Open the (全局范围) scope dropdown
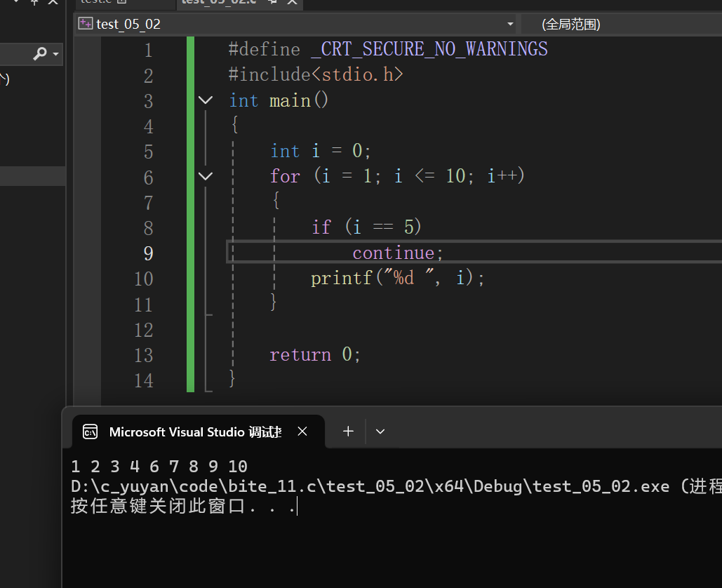Viewport: 722px width, 588px height. 622,24
